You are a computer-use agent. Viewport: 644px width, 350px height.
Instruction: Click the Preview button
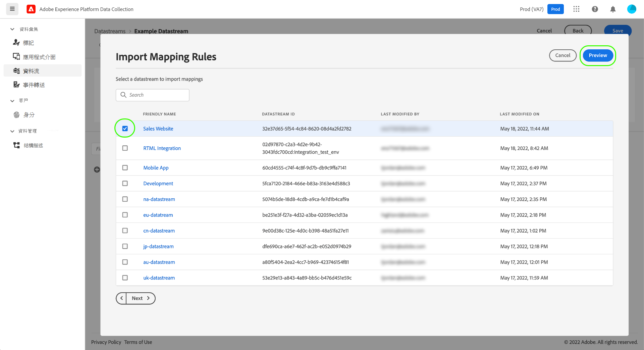click(x=598, y=55)
